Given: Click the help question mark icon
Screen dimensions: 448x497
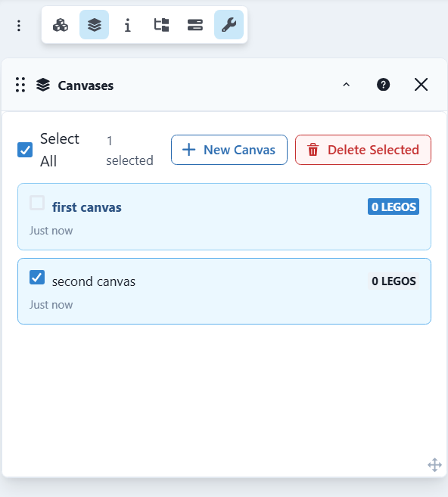Looking at the screenshot, I should coord(384,85).
